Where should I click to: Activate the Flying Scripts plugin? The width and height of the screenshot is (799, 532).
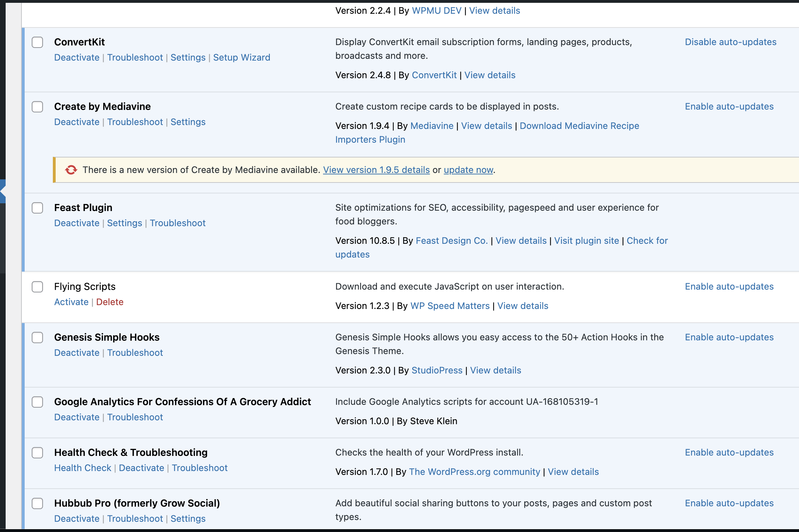(71, 302)
